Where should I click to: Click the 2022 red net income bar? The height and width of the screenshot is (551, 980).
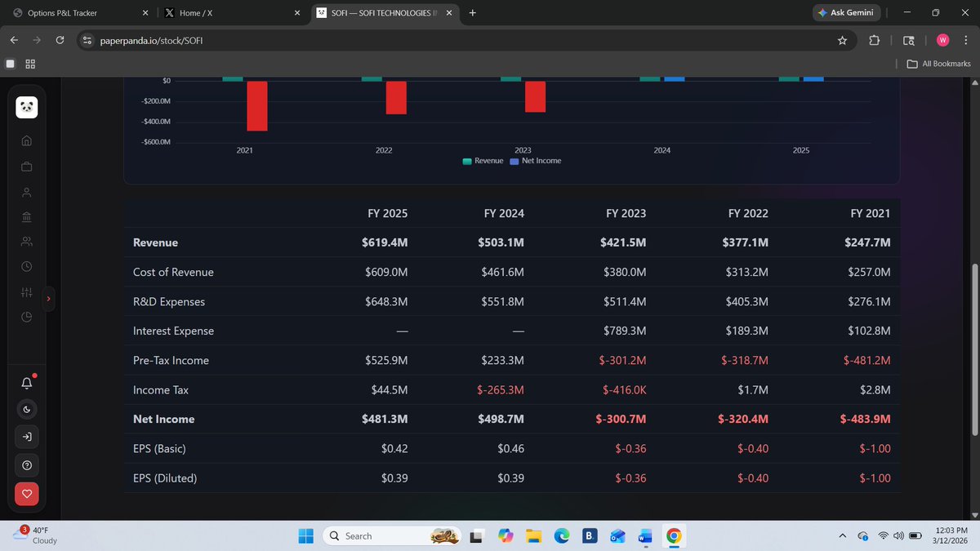pos(396,97)
